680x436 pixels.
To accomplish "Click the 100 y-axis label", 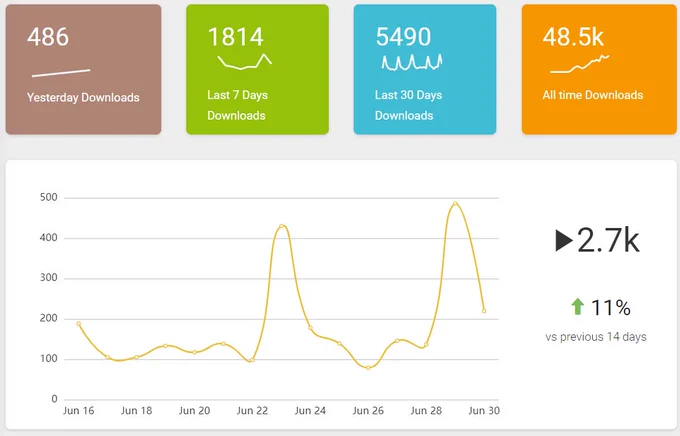I will [49, 358].
